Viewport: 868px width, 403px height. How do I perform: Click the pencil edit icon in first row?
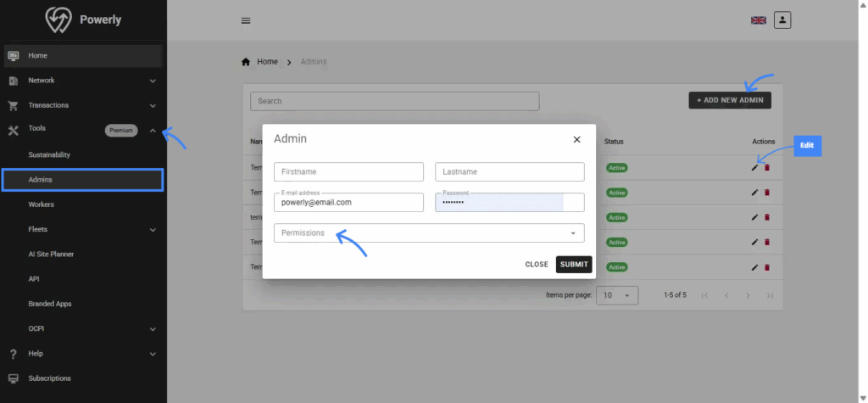754,168
